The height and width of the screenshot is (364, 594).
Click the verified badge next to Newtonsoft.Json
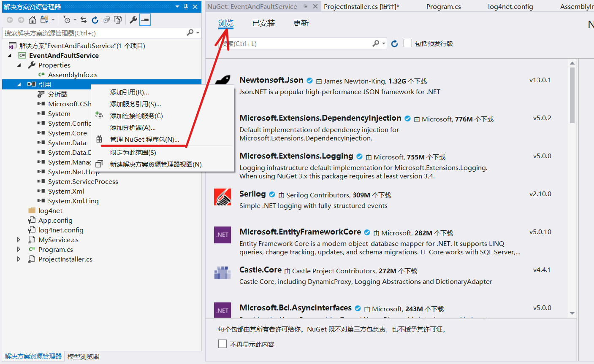click(x=309, y=81)
